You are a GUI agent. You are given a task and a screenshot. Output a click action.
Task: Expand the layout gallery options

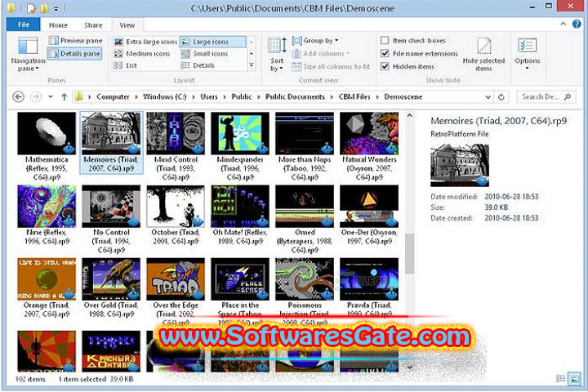coord(252,65)
